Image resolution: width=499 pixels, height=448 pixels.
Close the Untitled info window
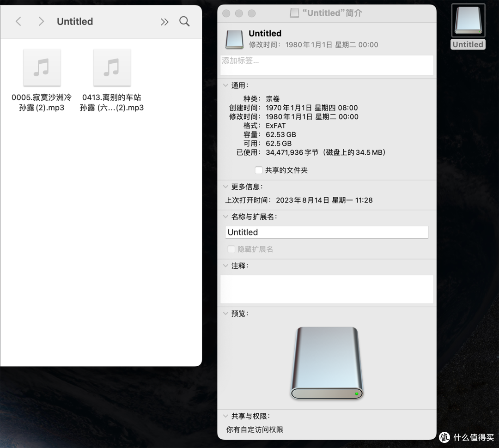tap(226, 13)
